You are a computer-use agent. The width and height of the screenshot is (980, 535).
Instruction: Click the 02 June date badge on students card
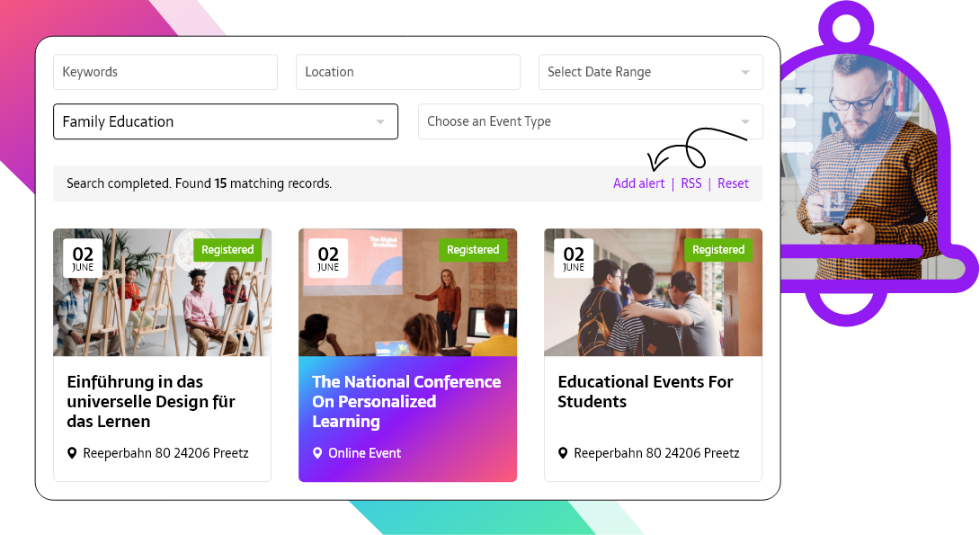pyautogui.click(x=574, y=258)
